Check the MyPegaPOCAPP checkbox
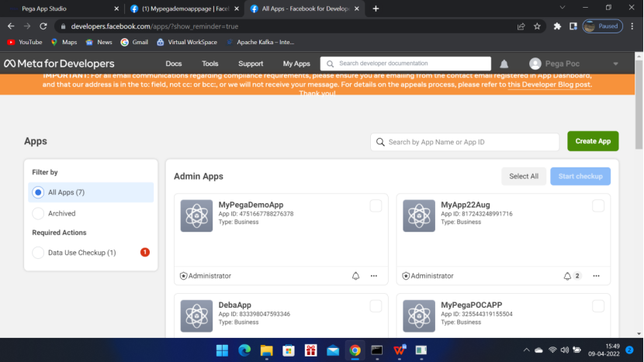 point(598,305)
